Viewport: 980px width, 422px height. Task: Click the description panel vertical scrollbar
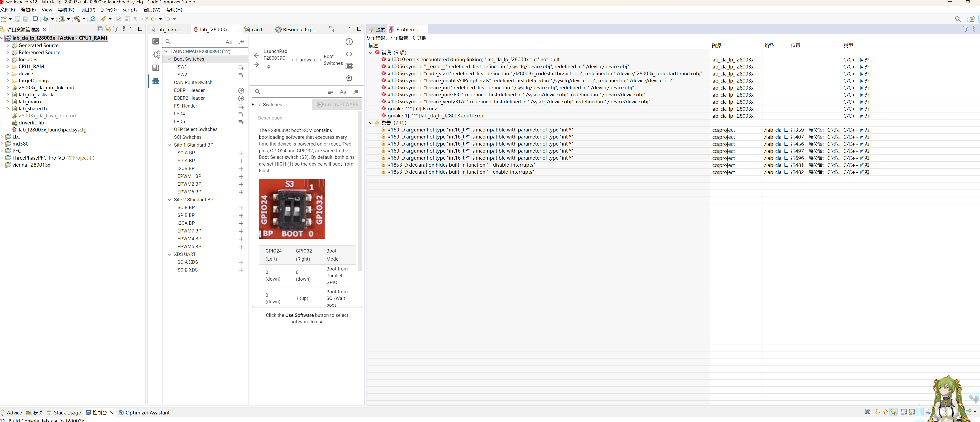(x=360, y=190)
